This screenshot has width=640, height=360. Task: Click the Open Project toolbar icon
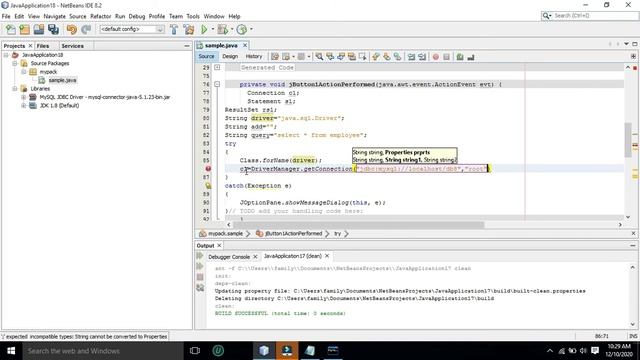coord(39,29)
